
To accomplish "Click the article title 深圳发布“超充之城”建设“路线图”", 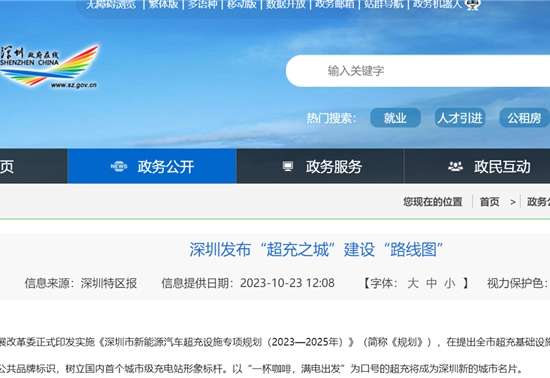I will coord(316,250).
